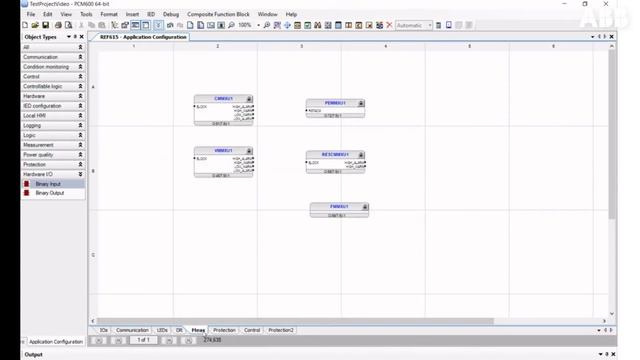Click the REF615 Application Configuration document tab
Image resolution: width=640 pixels, height=360 pixels.
(143, 37)
